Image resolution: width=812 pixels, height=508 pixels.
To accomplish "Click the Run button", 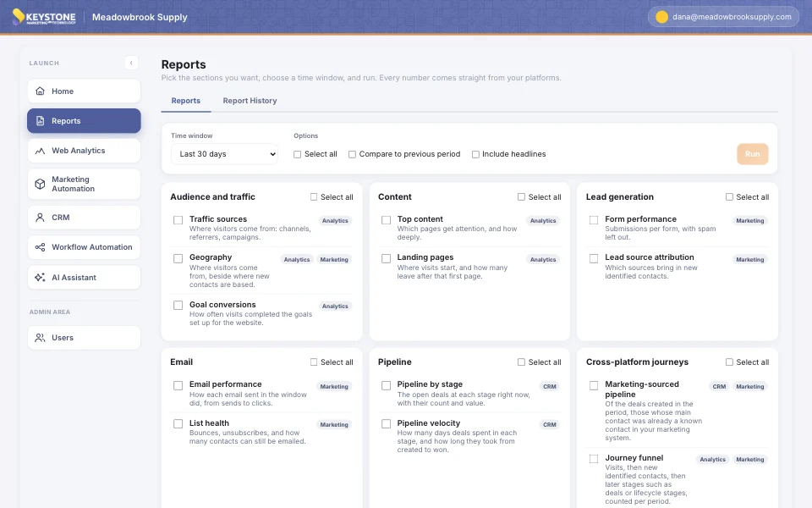I will [x=753, y=154].
